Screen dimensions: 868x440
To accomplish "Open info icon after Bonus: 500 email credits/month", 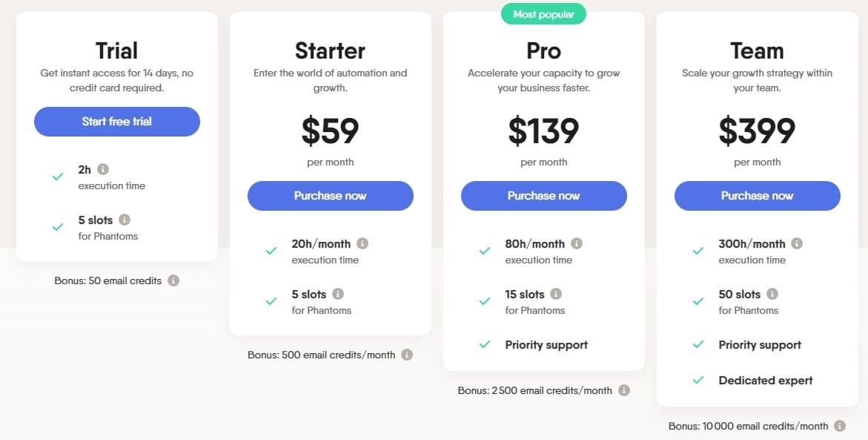I will [x=407, y=355].
